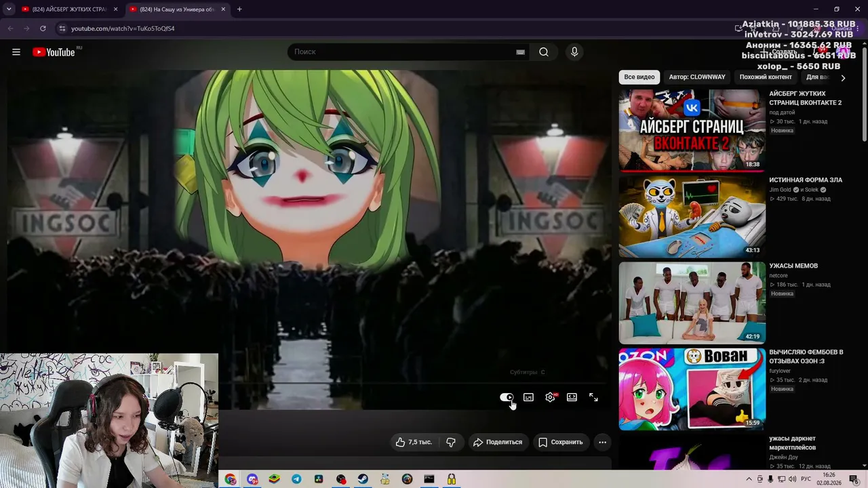Viewport: 868px width, 488px height.
Task: Click the 'под датой' channel name
Action: tap(782, 113)
